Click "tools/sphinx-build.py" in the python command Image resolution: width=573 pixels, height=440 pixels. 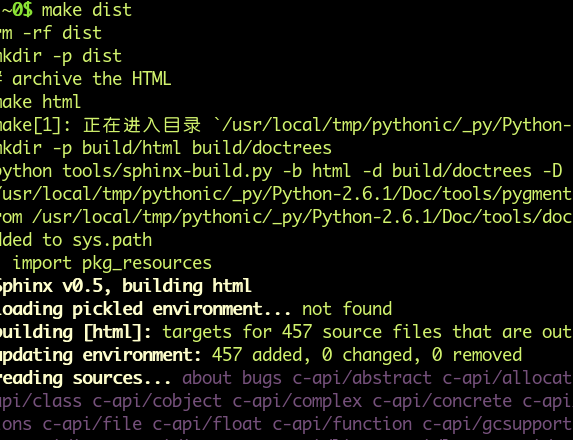[167, 171]
